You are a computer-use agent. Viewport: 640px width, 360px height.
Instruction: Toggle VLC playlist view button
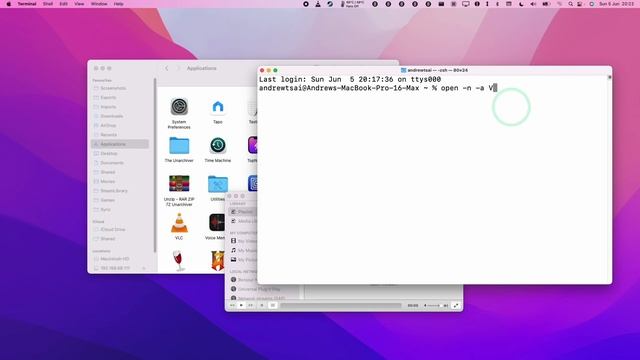coord(273,305)
